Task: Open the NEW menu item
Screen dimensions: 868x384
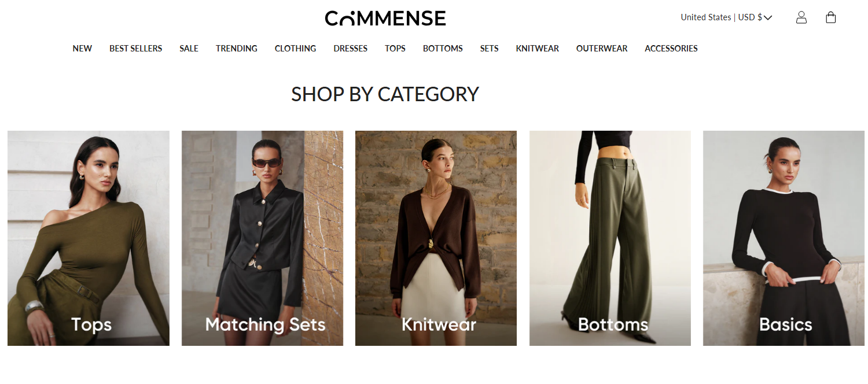Action: tap(82, 49)
